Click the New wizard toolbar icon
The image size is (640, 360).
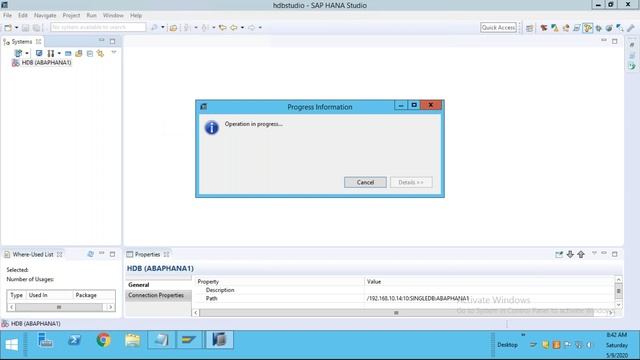tap(8, 28)
